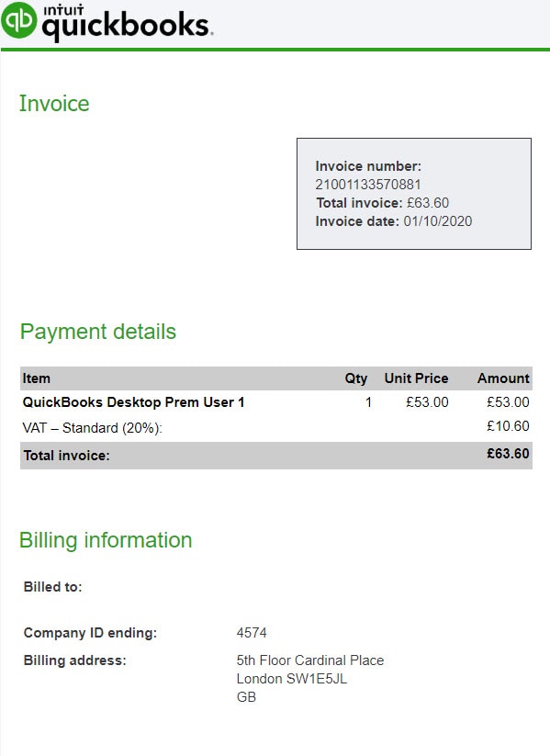Select the invoice number 21001133570881
This screenshot has width=550, height=756.
point(368,185)
